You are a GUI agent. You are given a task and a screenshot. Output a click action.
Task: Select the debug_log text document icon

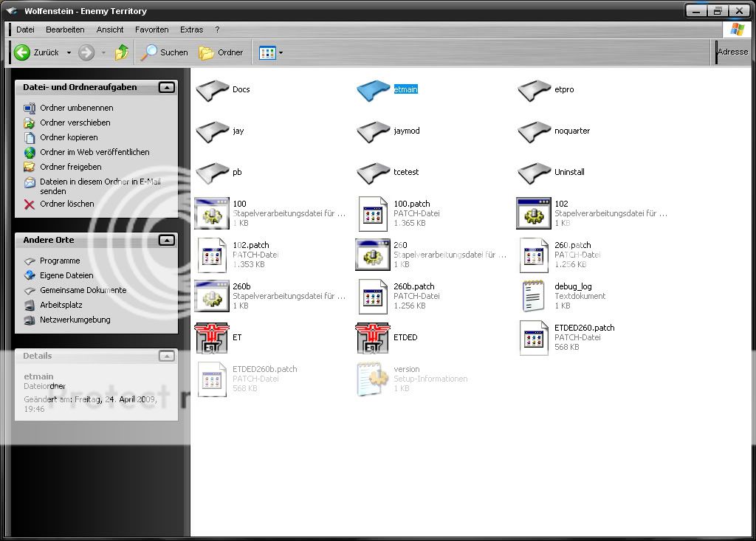[533, 295]
